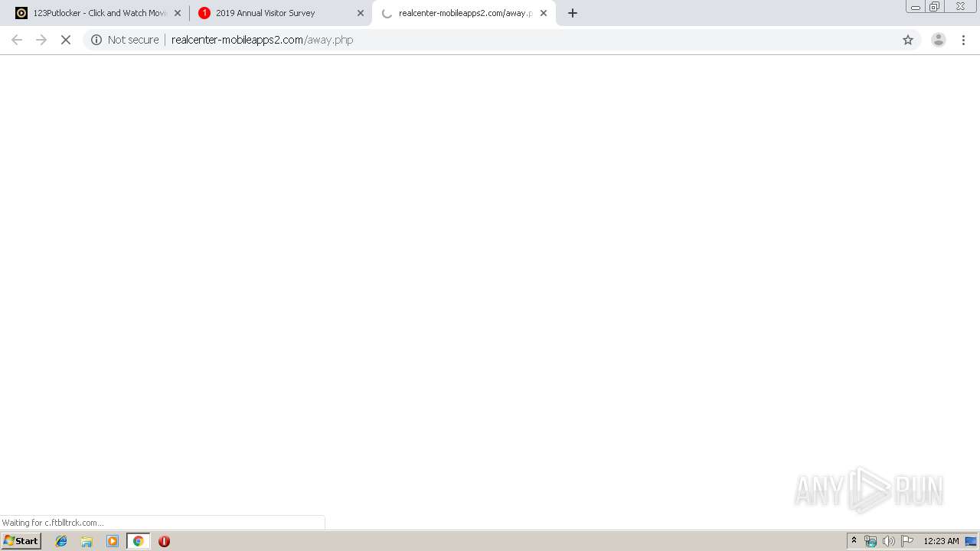Go back to the previous page
Screen dimensions: 980x551
click(x=17, y=40)
